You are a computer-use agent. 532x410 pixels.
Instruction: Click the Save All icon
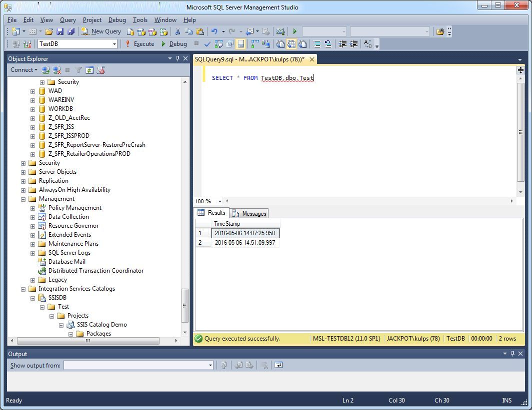coord(71,31)
